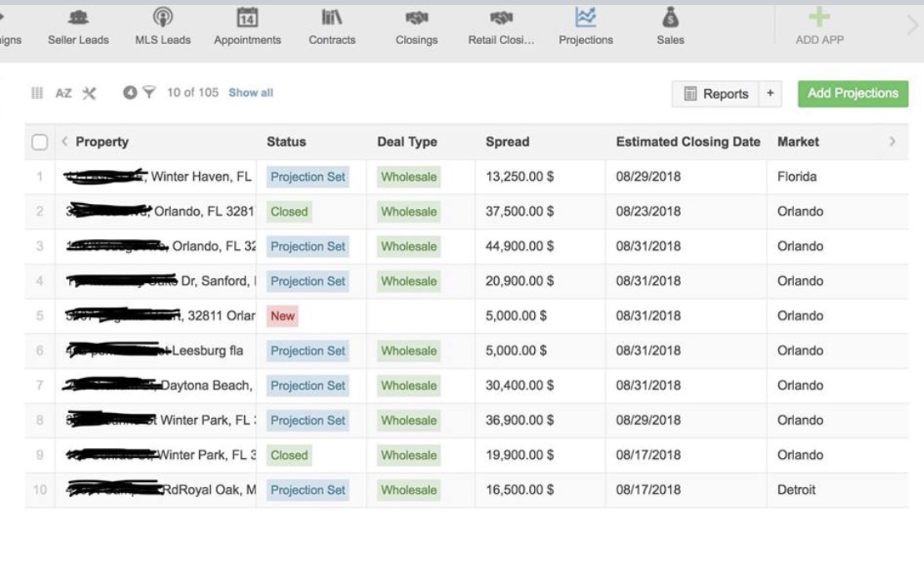Open the Contracts app icon
This screenshot has width=924, height=572.
click(x=332, y=18)
